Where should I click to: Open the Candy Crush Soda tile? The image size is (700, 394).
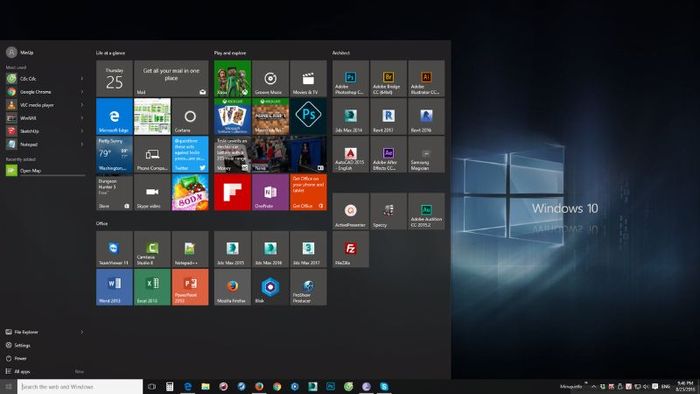(x=190, y=192)
